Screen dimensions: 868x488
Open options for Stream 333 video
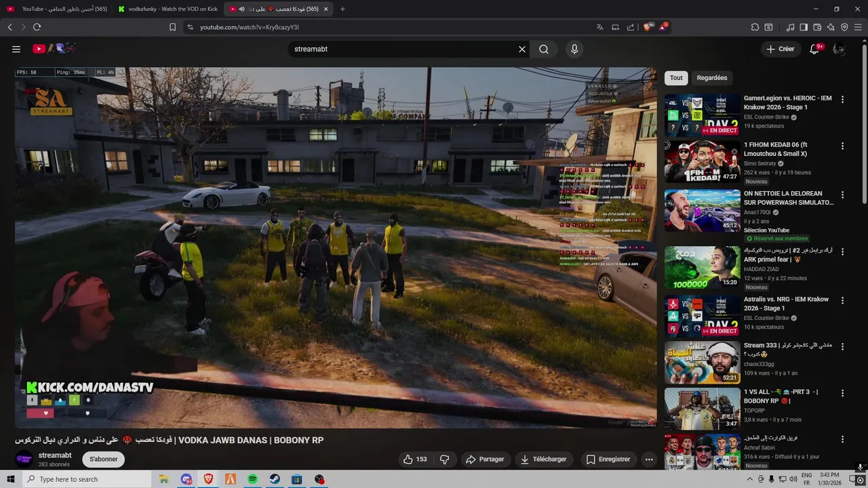point(843,346)
